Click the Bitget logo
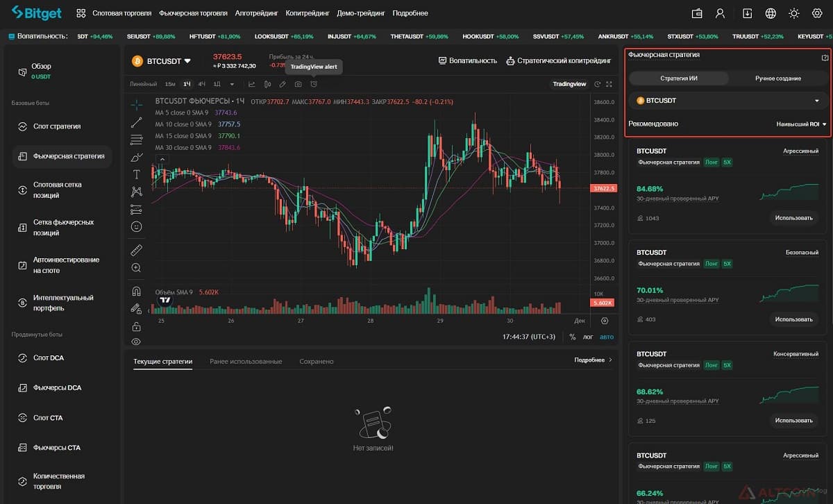833x504 pixels. click(37, 12)
